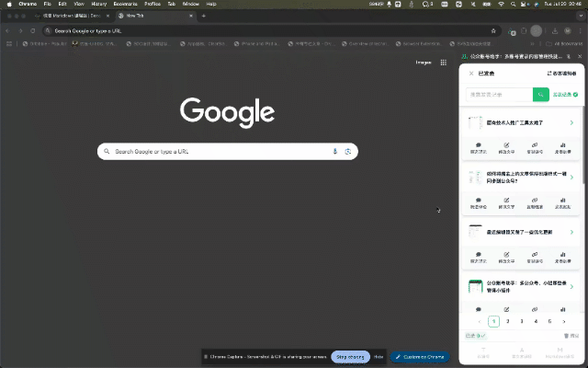Switch to the Markdown editor browser tab
This screenshot has height=368, width=588.
pyautogui.click(x=73, y=16)
